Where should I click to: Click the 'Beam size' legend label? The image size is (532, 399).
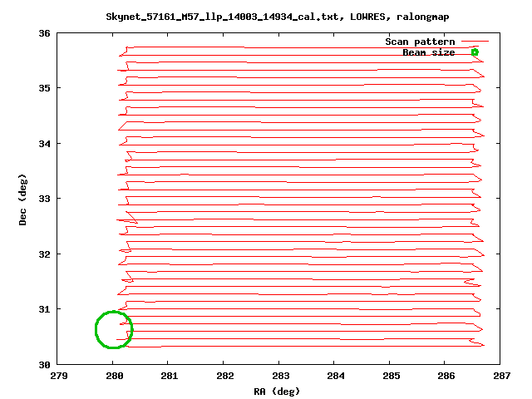click(429, 52)
